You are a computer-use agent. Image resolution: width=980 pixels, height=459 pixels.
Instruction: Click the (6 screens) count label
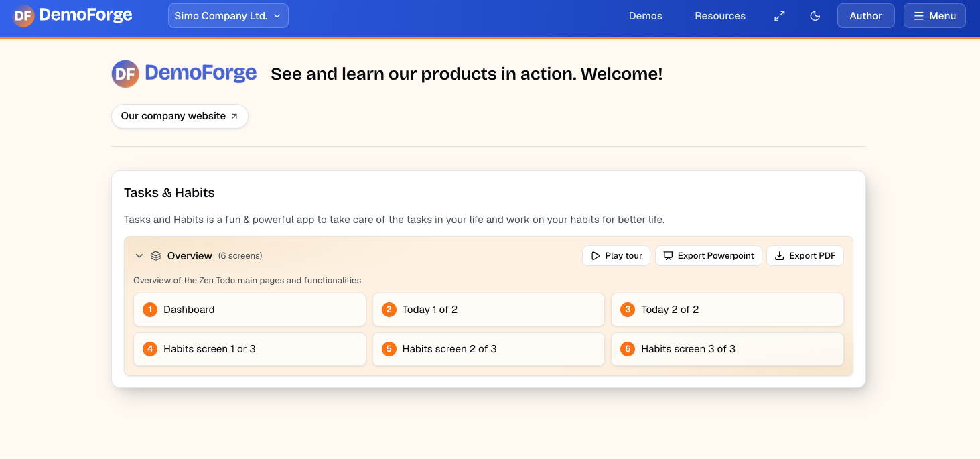(240, 256)
